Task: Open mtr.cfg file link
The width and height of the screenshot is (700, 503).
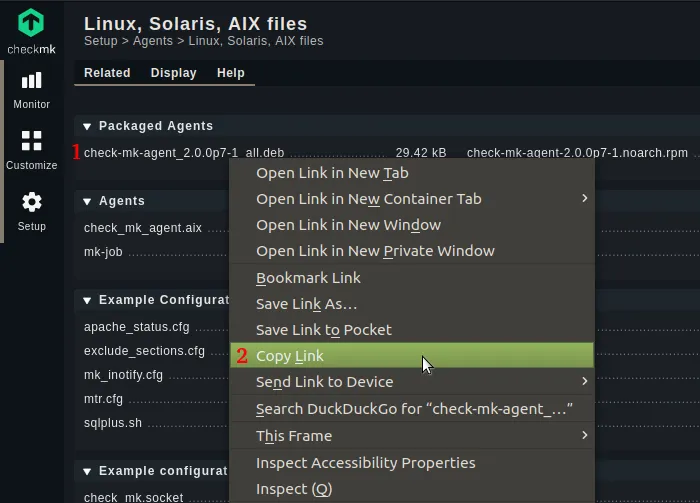Action: [103, 399]
